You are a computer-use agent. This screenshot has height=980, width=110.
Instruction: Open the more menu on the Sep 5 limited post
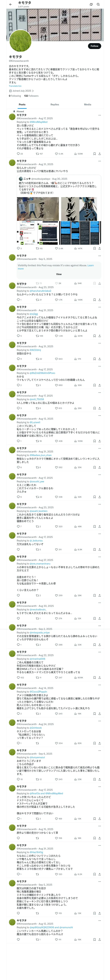99,256
